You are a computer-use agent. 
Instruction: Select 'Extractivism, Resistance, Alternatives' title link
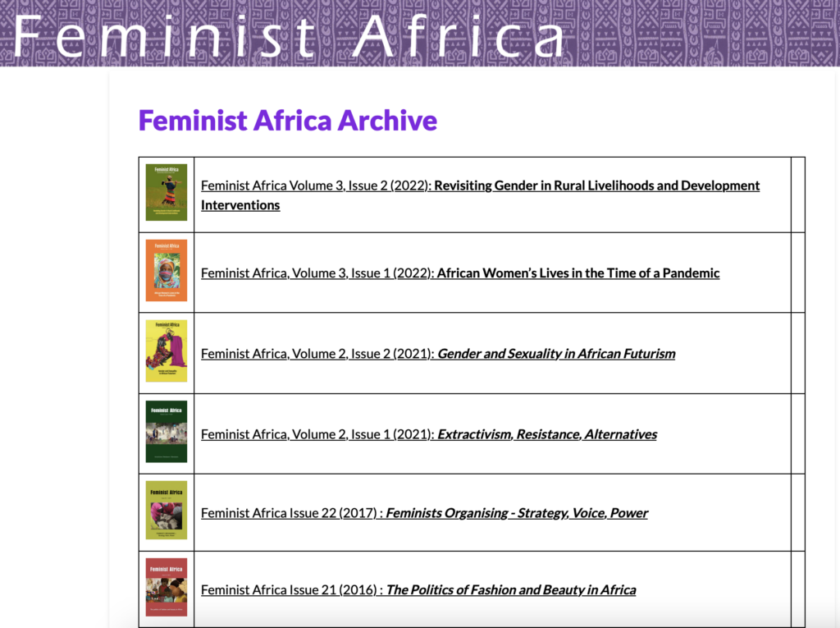tap(547, 434)
